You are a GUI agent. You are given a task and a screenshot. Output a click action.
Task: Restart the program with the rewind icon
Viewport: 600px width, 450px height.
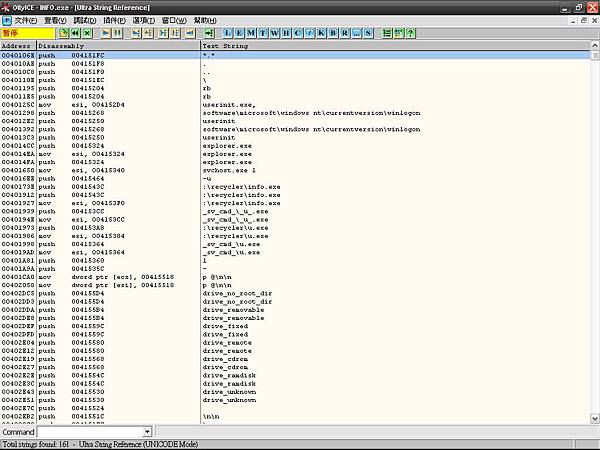(x=75, y=33)
